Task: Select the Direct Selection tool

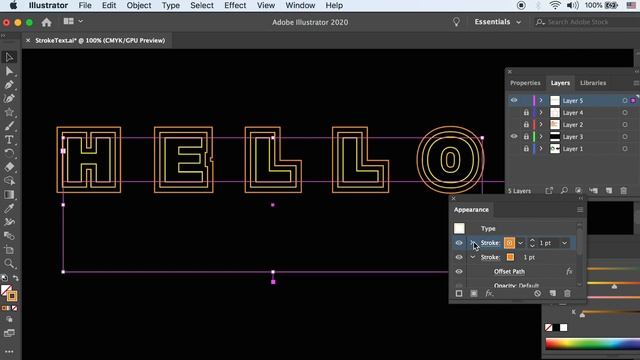Action: [9, 71]
